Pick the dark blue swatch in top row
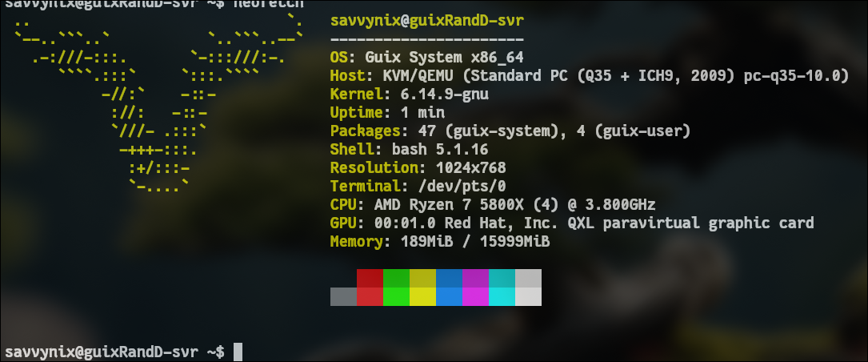This screenshot has width=868, height=362. pos(449,278)
